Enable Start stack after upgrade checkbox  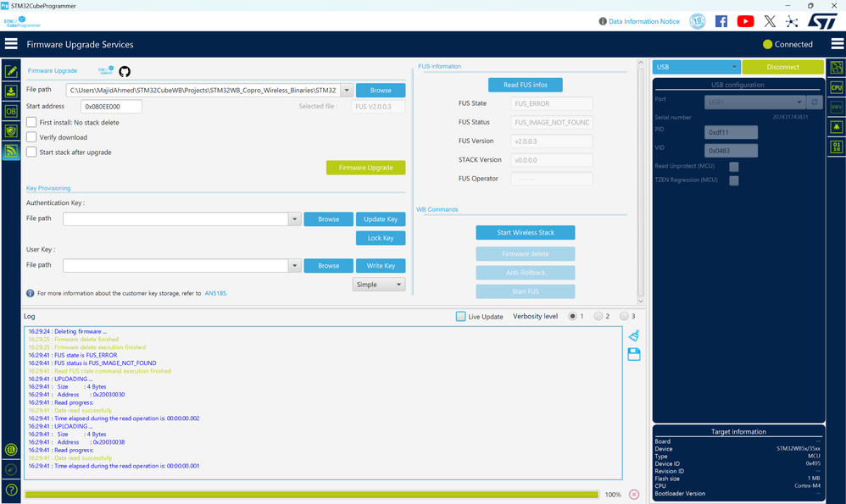click(32, 152)
